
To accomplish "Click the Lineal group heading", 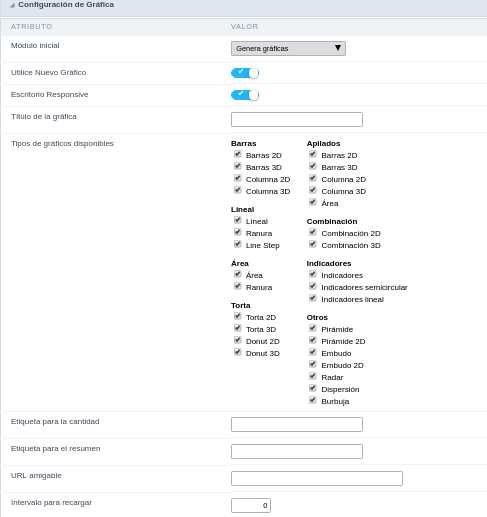I will 243,209.
